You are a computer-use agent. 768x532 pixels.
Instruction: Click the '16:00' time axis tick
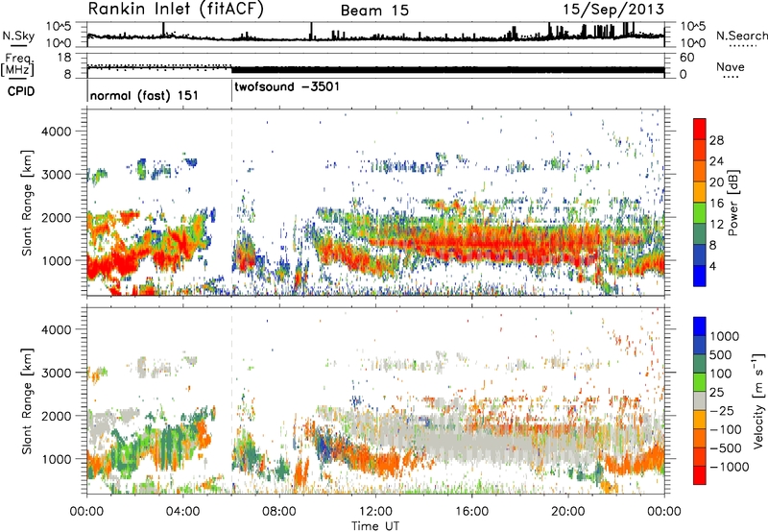[x=471, y=512]
